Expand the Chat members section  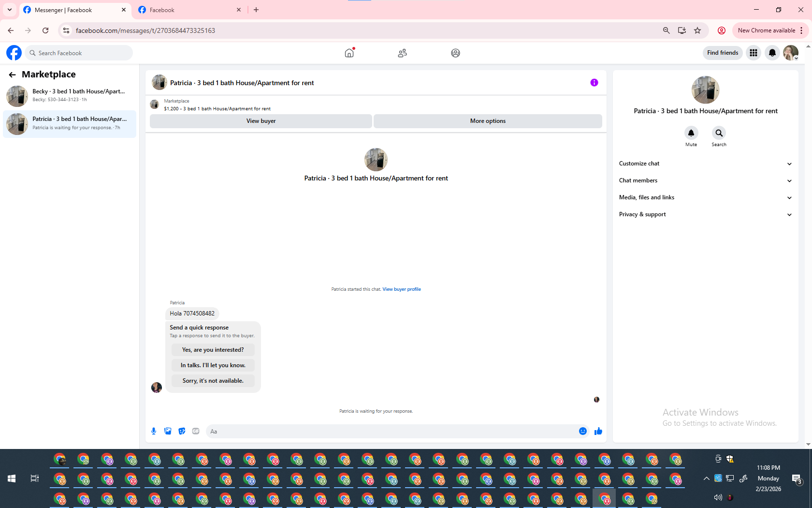coord(705,180)
